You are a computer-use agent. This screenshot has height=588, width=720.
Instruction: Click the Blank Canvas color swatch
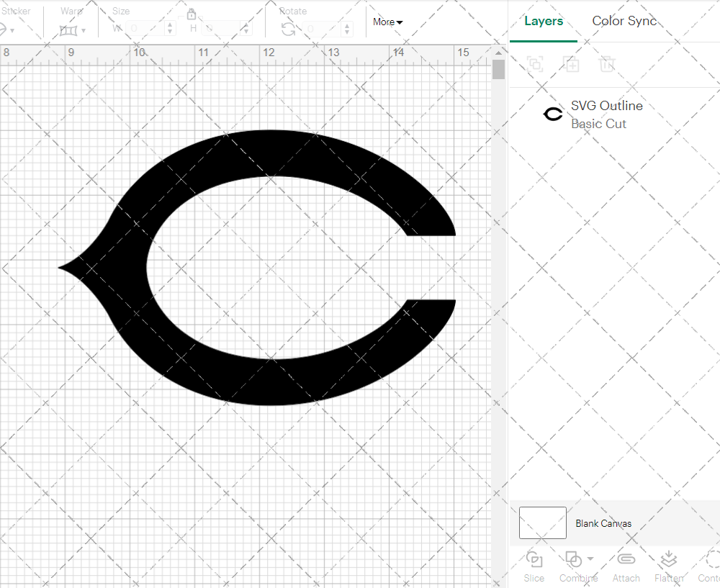coord(542,523)
